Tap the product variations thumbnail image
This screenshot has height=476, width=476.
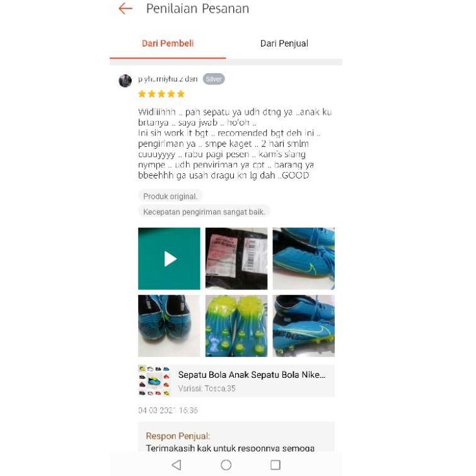coord(154,381)
